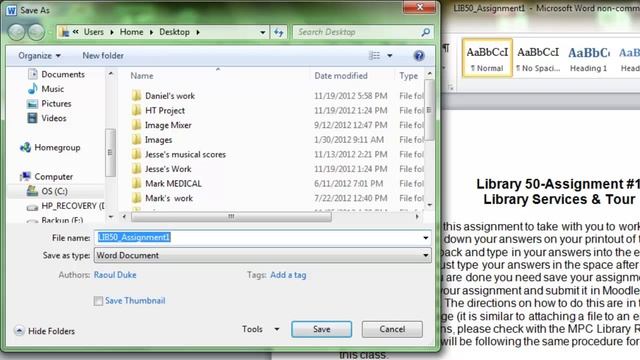Click the Hide Folders button label
The width and height of the screenshot is (640, 360).
pos(51,331)
